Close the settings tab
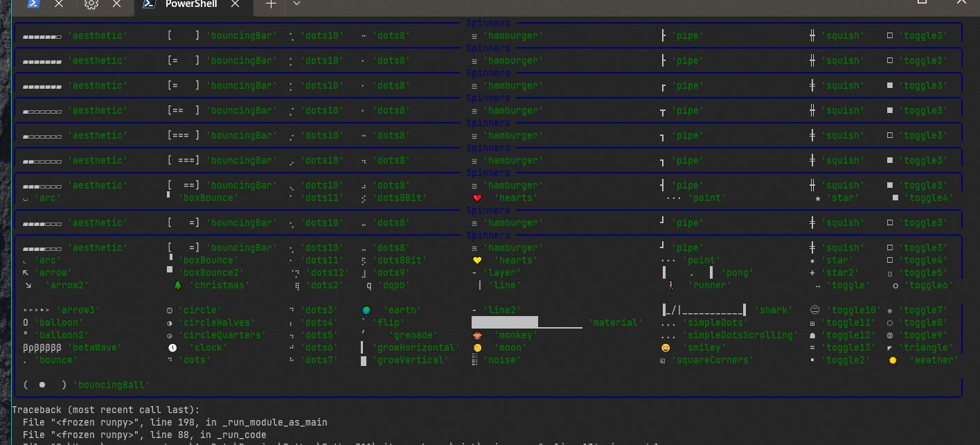 115,4
